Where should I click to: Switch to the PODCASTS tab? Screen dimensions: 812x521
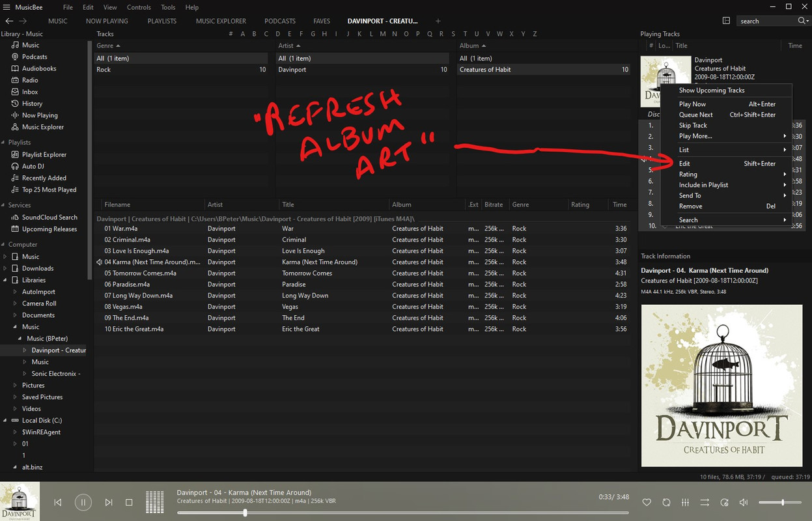coord(280,21)
